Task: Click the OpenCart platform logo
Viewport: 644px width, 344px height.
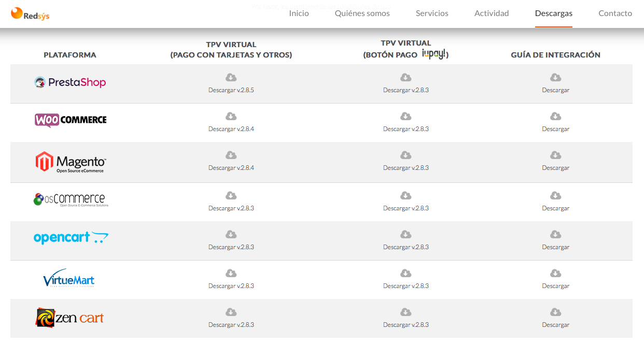Action: [x=71, y=238]
